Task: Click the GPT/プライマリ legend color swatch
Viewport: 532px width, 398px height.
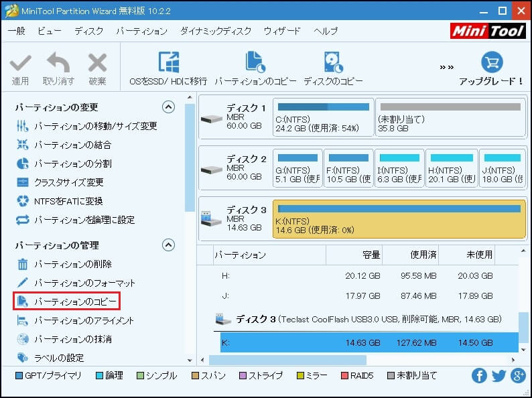Action: (19, 376)
